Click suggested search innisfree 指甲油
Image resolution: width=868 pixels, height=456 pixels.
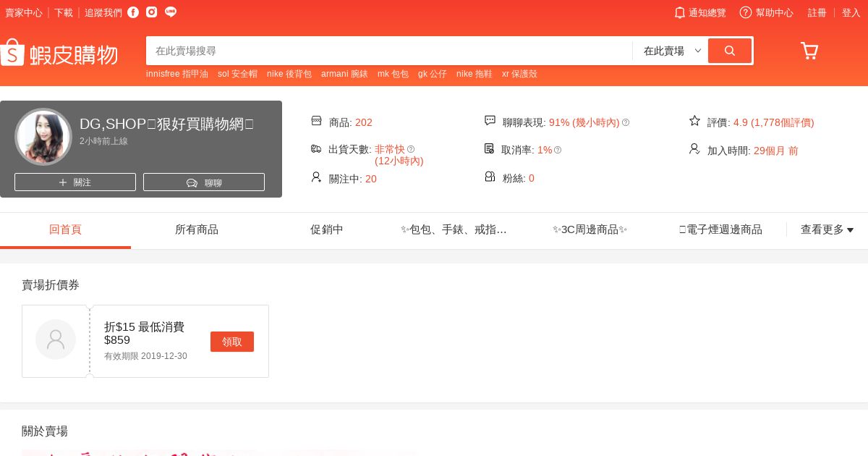tap(177, 74)
